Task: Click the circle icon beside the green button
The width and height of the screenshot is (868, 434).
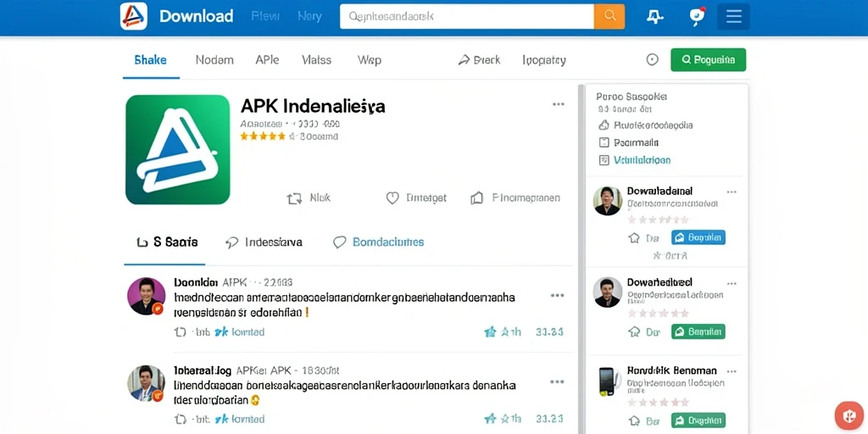Action: pyautogui.click(x=653, y=60)
